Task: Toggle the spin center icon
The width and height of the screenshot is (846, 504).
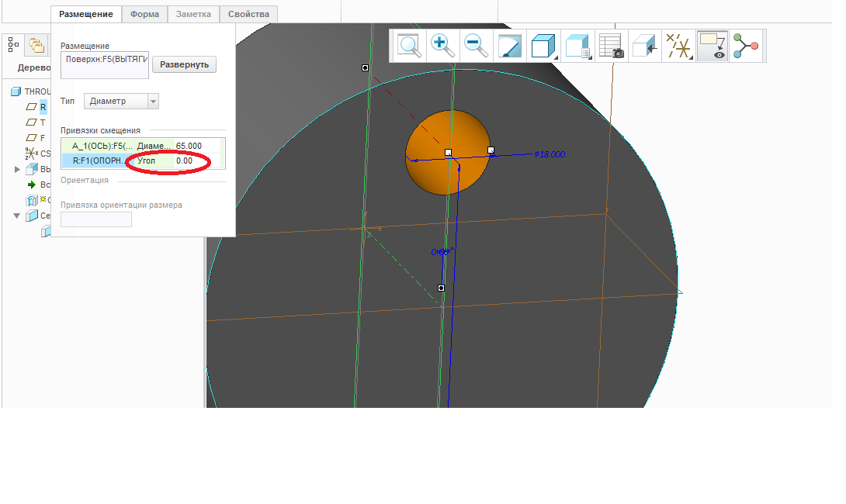Action: click(747, 46)
